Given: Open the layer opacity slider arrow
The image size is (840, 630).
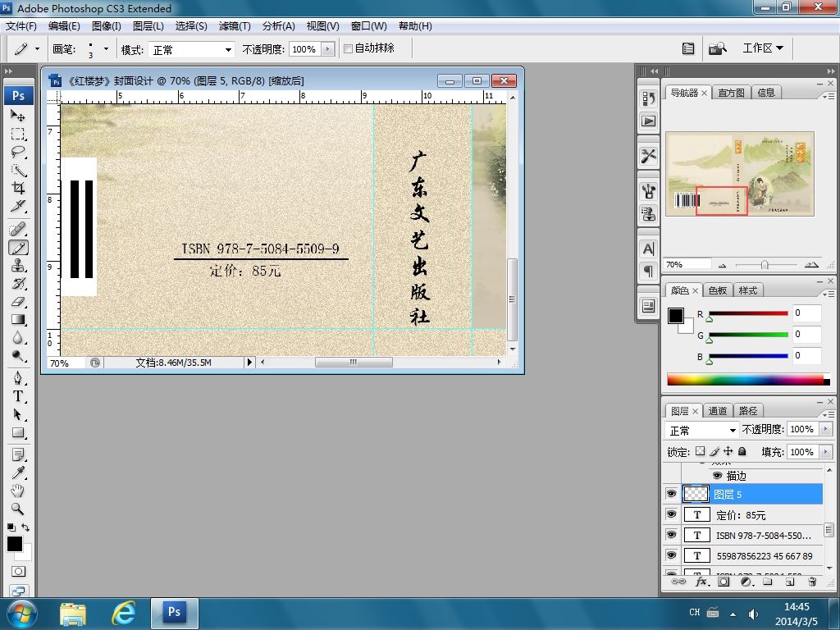Looking at the screenshot, I should pyautogui.click(x=825, y=429).
